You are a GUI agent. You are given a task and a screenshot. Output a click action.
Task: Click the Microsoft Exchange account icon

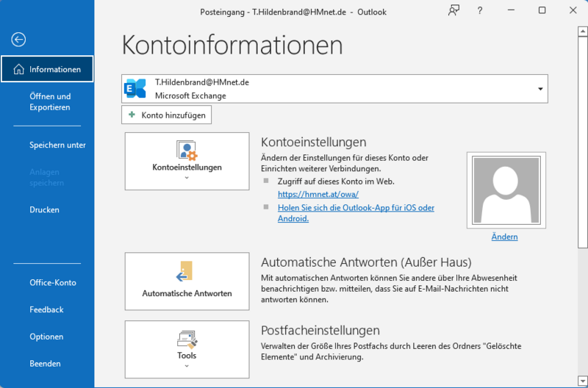(135, 88)
